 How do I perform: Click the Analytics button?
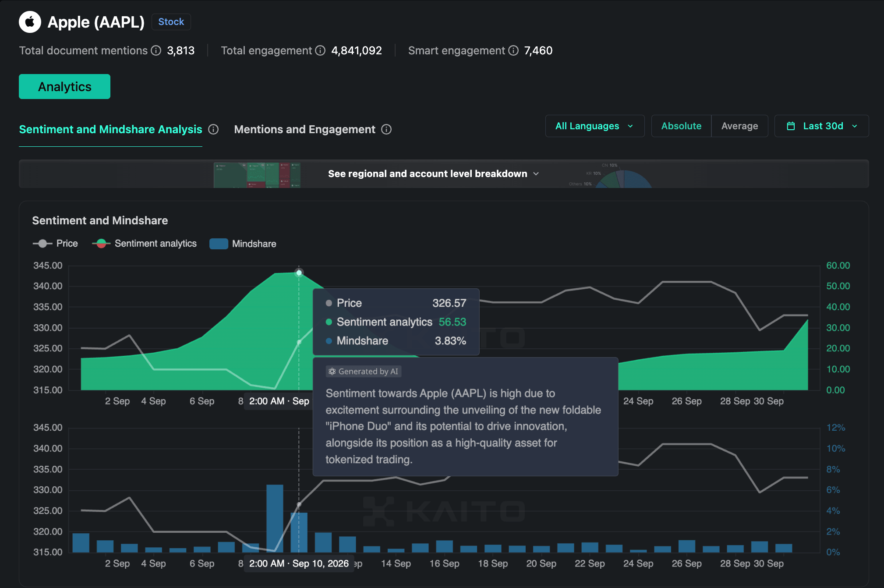click(x=64, y=87)
